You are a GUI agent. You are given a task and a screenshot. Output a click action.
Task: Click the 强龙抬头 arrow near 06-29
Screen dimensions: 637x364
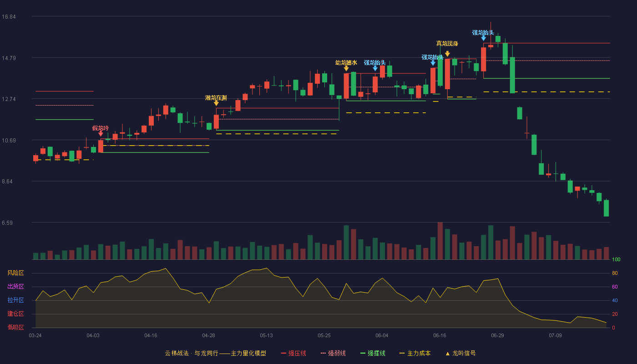483,38
